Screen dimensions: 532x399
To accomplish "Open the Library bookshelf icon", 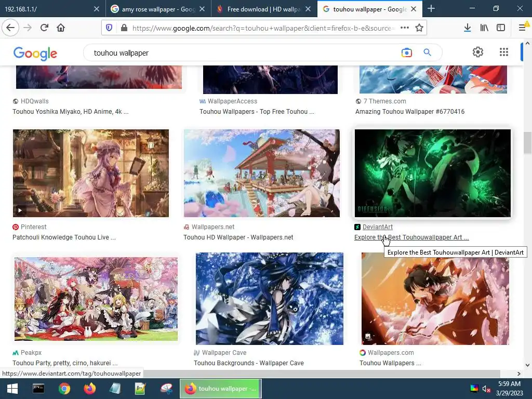I will [484, 28].
